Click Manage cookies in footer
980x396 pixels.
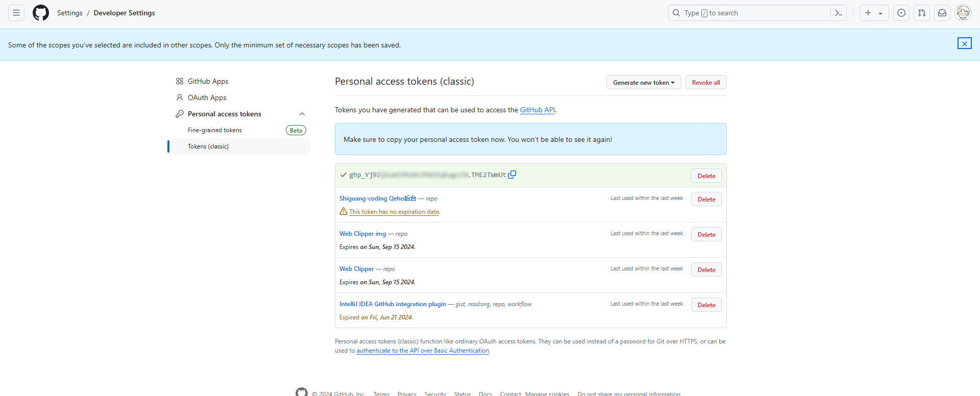[547, 394]
